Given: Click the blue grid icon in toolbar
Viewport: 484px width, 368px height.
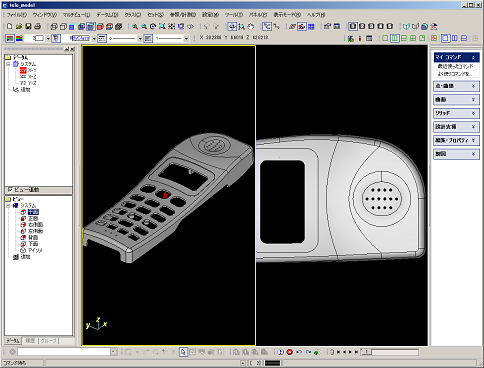Looking at the screenshot, I should tap(311, 26).
